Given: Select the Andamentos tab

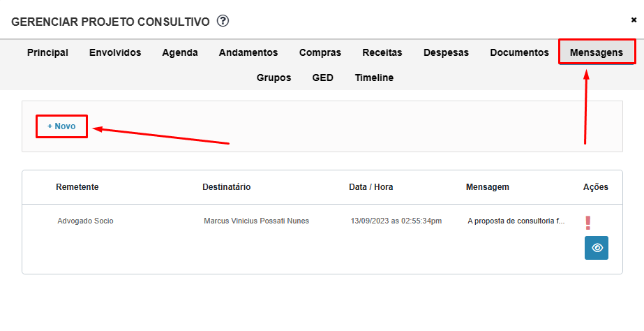Looking at the screenshot, I should click(x=248, y=52).
